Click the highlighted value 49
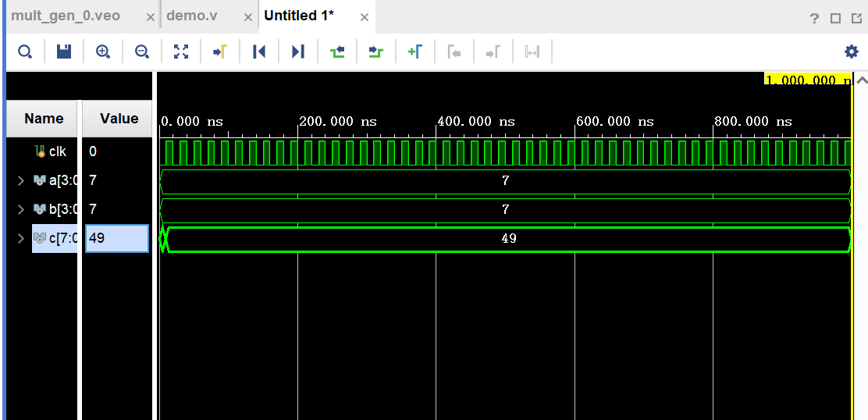 point(117,239)
